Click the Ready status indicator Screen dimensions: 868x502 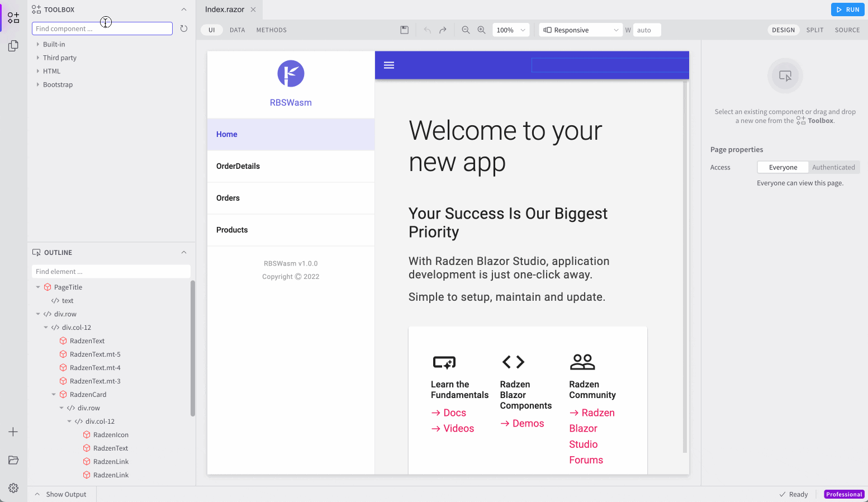pyautogui.click(x=794, y=494)
